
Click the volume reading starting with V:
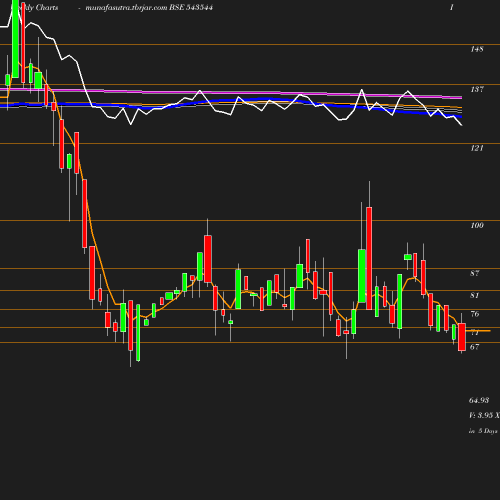[484, 415]
